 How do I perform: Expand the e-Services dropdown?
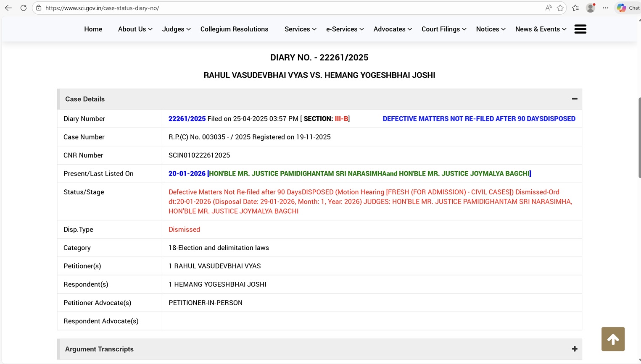click(345, 29)
